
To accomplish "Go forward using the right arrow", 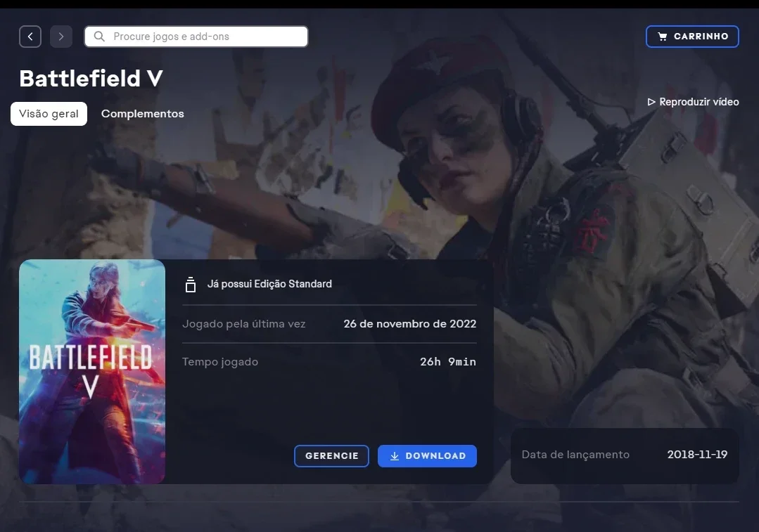I will (61, 37).
